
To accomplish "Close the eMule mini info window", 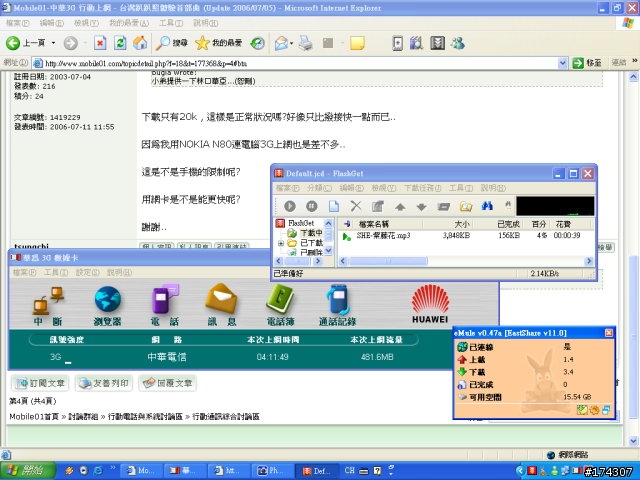I will (x=609, y=333).
